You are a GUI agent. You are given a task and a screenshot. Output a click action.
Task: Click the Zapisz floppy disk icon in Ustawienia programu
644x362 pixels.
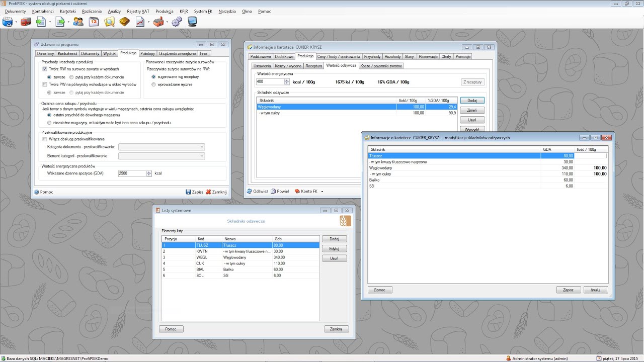[x=188, y=192]
